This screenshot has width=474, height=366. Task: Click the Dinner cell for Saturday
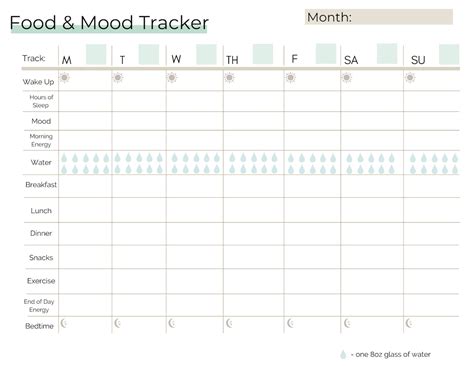372,234
